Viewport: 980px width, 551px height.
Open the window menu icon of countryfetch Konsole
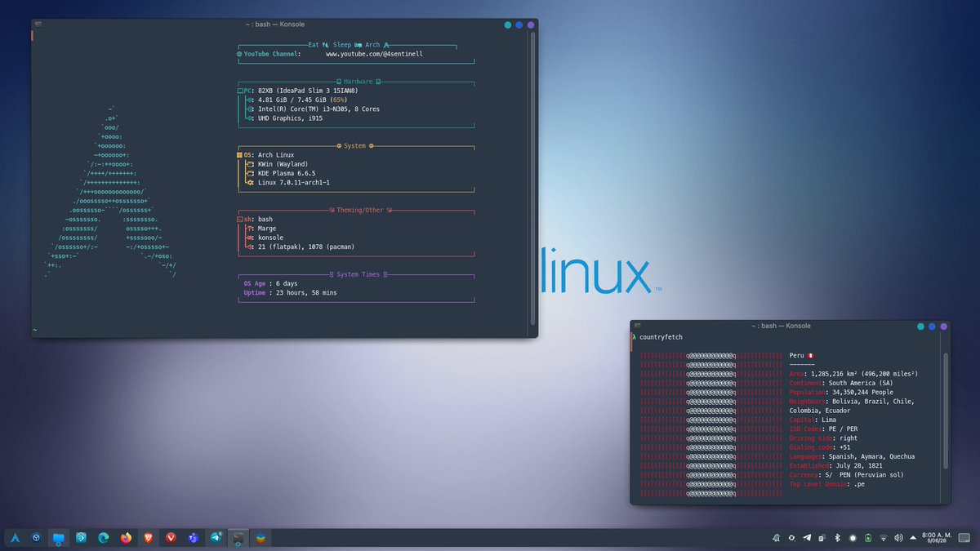pos(637,326)
